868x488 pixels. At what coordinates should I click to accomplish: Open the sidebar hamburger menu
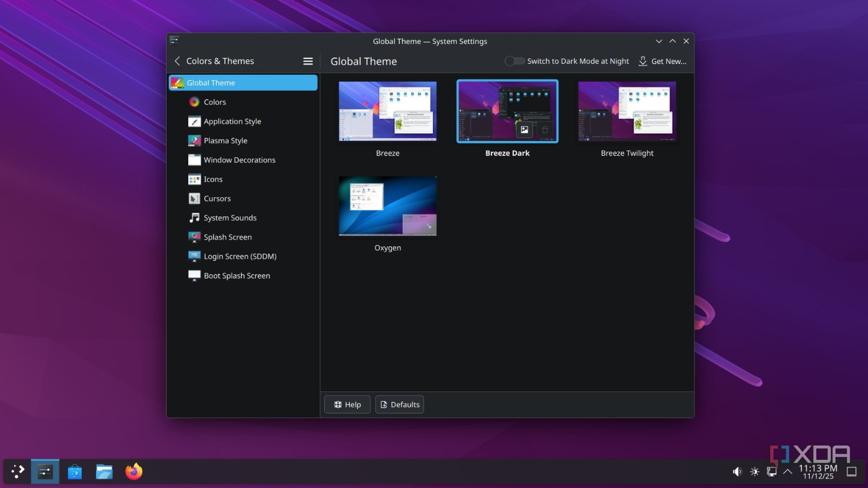[x=308, y=61]
